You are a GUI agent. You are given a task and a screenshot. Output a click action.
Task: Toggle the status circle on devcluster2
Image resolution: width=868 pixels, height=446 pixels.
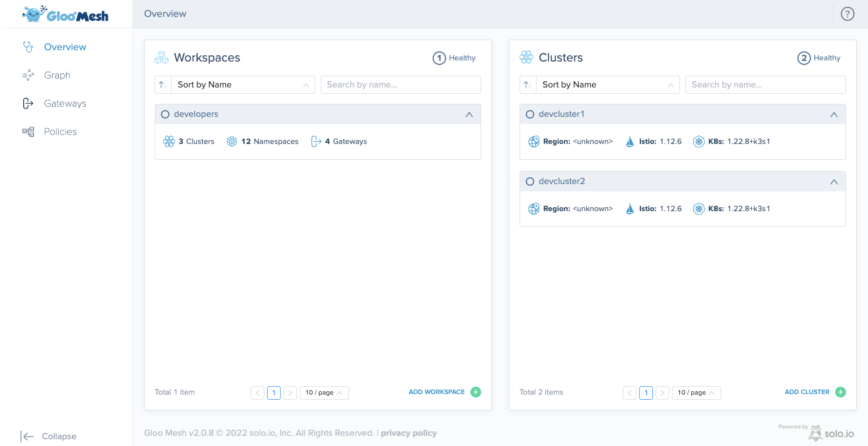pos(530,181)
